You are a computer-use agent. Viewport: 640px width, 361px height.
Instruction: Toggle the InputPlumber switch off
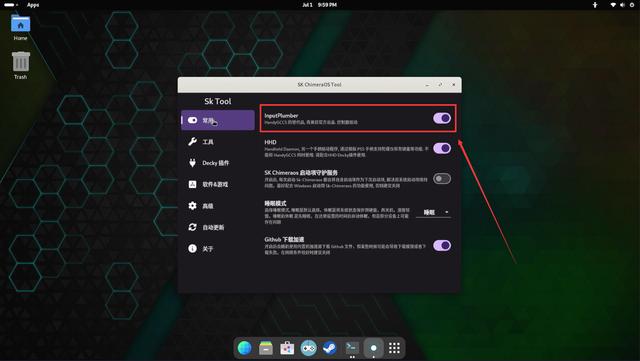point(442,118)
